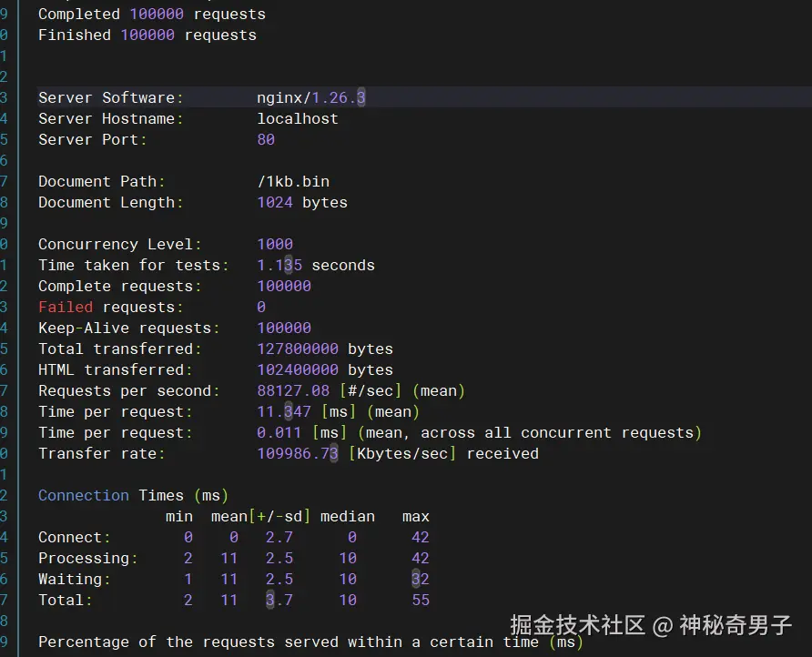The image size is (812, 657).
Task: Click the Finished 100000 requests line
Action: tap(147, 35)
